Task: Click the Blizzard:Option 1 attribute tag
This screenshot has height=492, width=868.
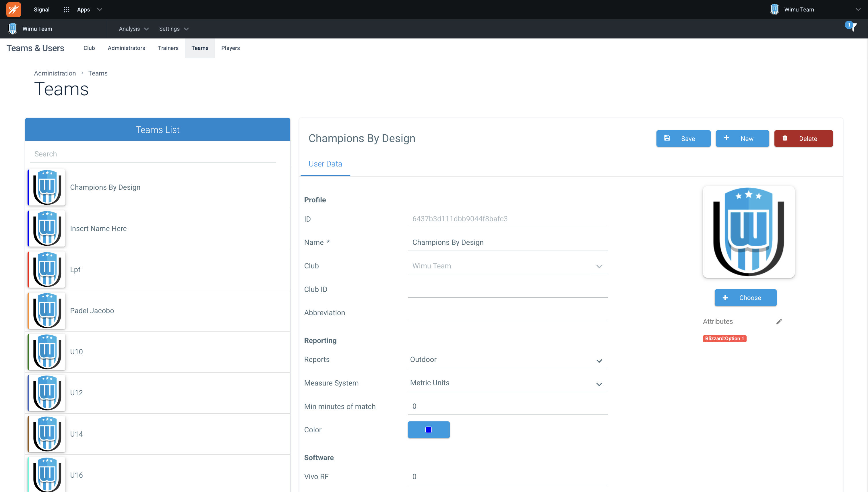Action: 724,339
